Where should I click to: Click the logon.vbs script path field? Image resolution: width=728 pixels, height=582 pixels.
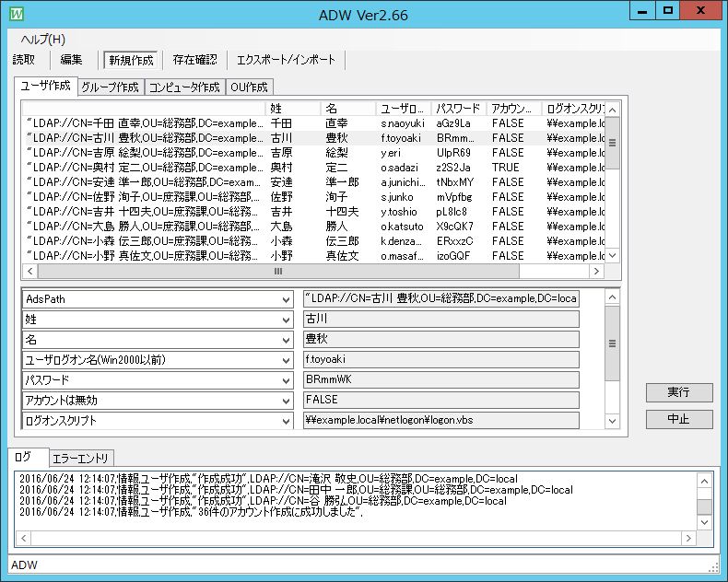click(x=441, y=420)
